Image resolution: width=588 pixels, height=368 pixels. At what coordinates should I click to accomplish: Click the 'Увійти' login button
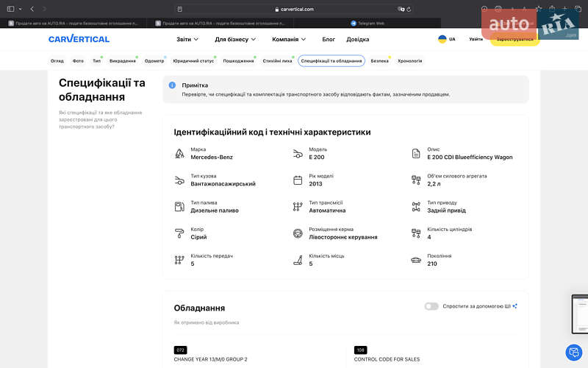[476, 39]
